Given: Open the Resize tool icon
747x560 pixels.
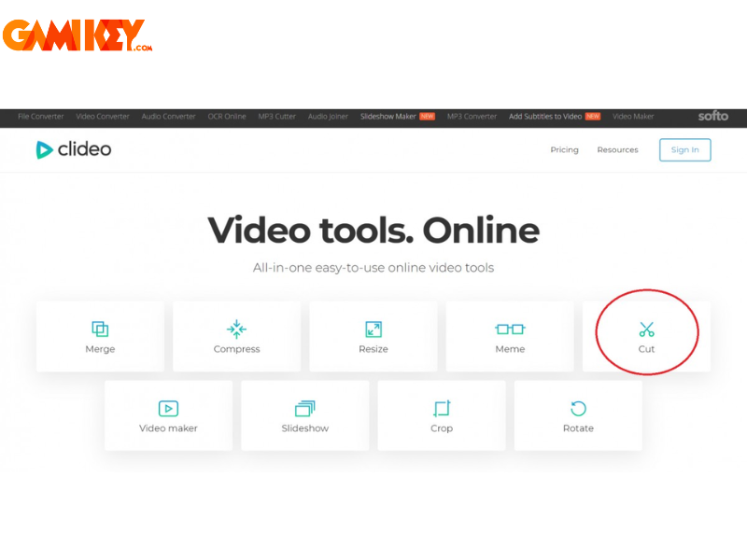Looking at the screenshot, I should (373, 329).
